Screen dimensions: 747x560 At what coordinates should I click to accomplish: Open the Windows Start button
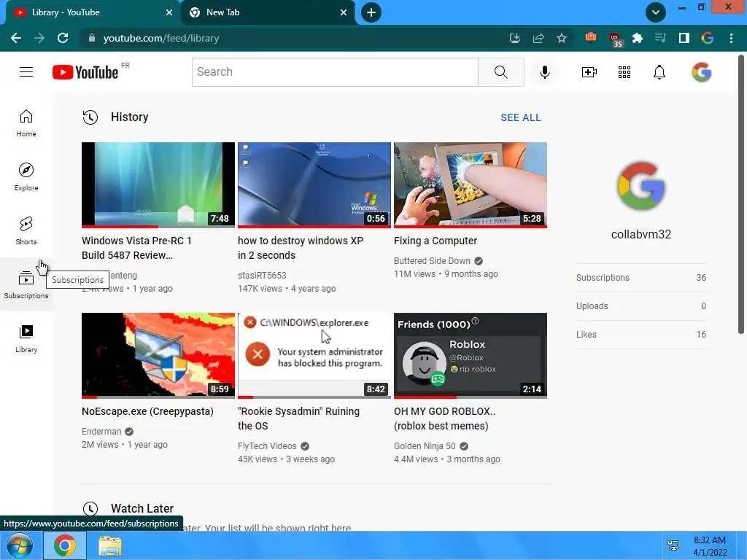coord(20,545)
